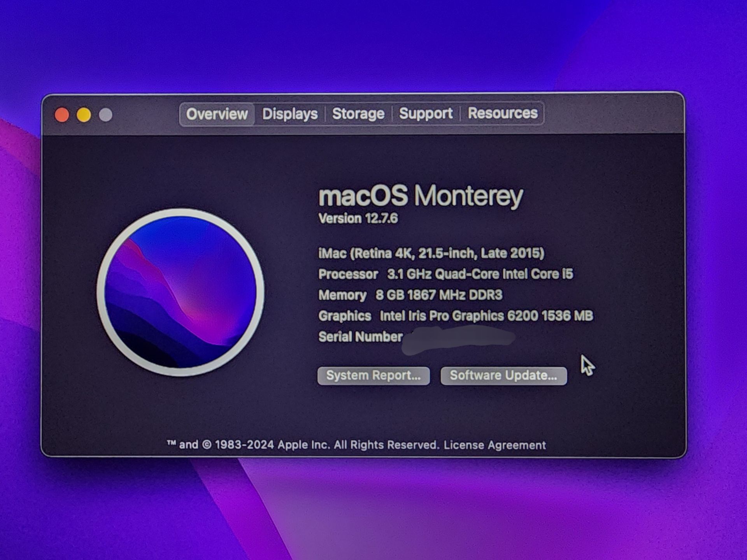Viewport: 747px width, 560px height.
Task: Open the License Agreement link
Action: (x=494, y=445)
